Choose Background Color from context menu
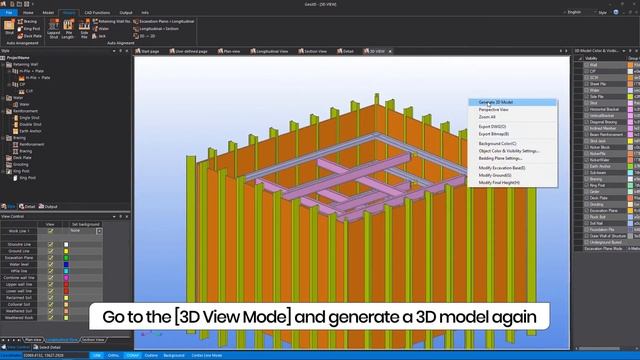Screen dimensions: 640x360 (x=512, y=144)
